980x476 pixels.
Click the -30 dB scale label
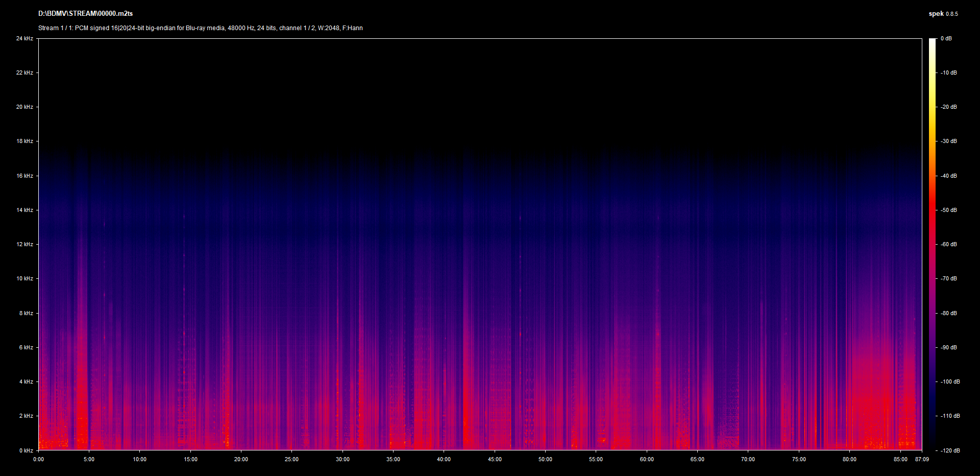pos(948,141)
